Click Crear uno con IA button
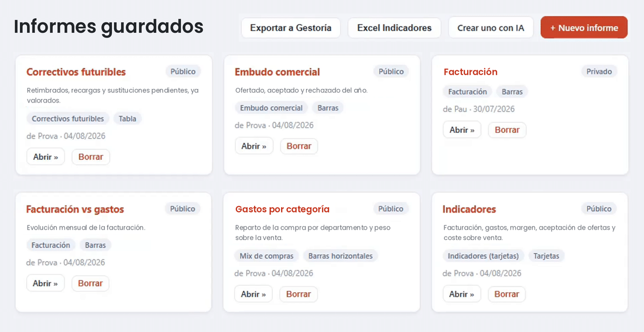The height and width of the screenshot is (332, 644). point(491,28)
